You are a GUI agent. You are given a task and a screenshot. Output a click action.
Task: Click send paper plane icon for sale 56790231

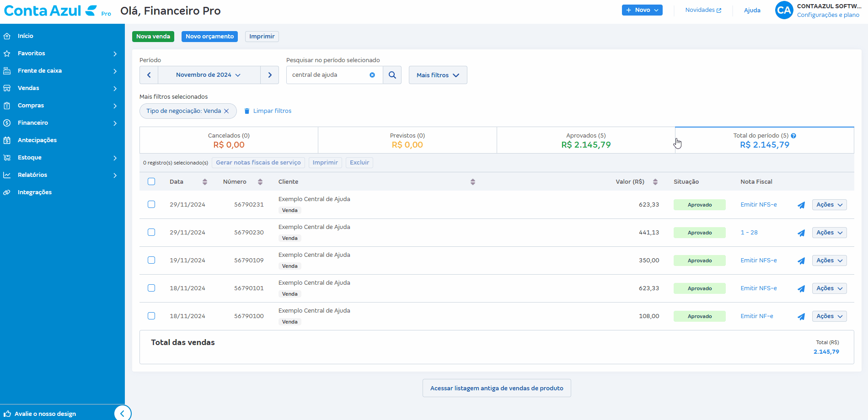801,205
